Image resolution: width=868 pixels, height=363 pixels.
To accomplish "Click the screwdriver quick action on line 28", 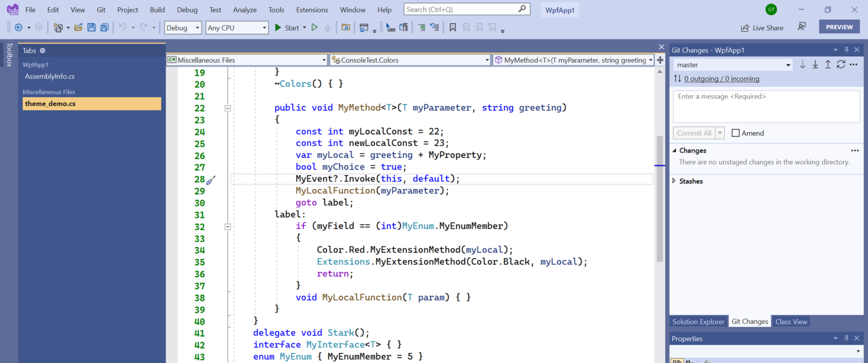I will click(211, 180).
